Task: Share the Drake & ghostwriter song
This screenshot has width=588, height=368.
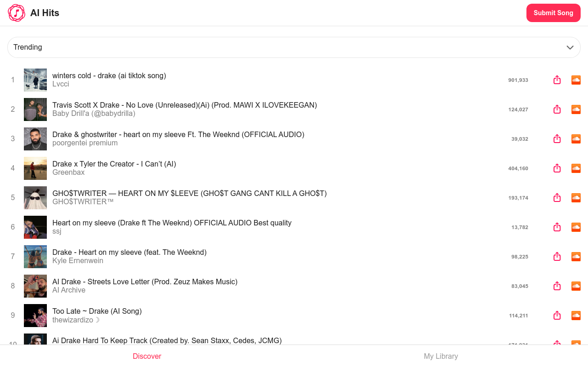Action: coord(557,139)
